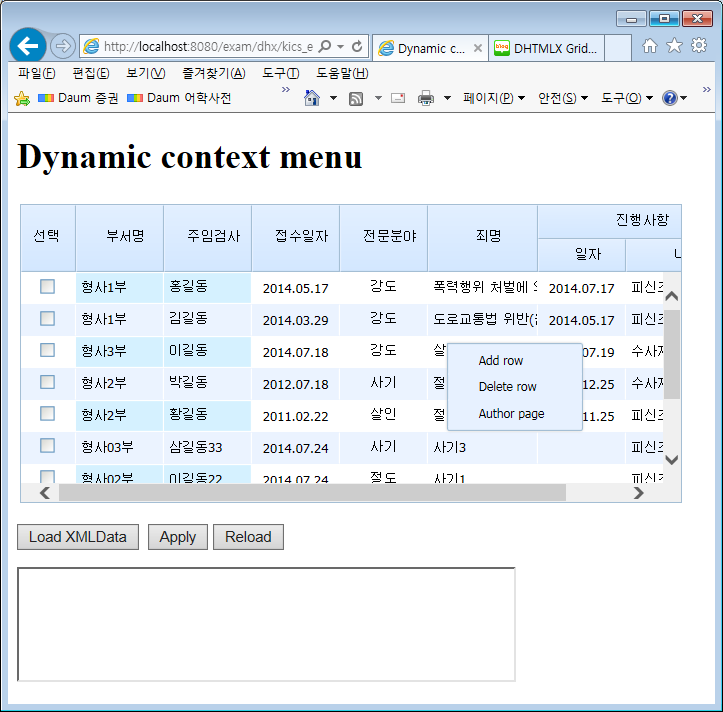This screenshot has width=723, height=712.
Task: Click the Load XMLData button
Action: [78, 537]
